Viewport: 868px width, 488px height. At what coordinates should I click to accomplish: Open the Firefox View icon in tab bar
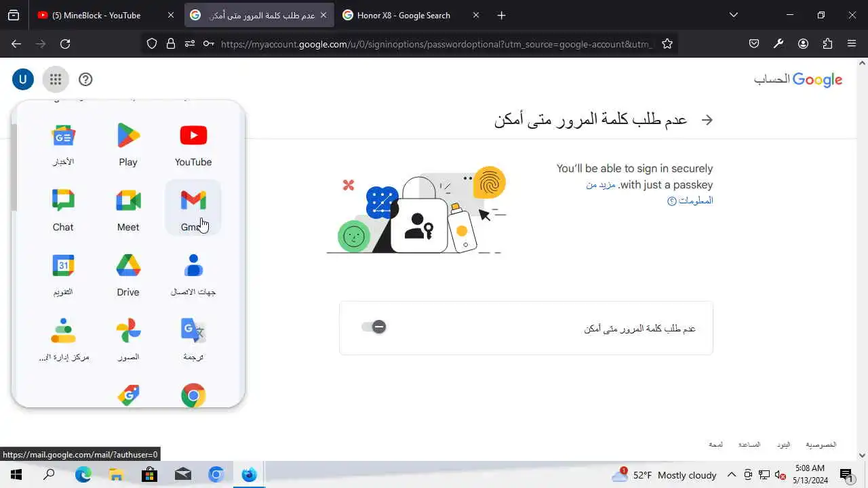coord(14,15)
